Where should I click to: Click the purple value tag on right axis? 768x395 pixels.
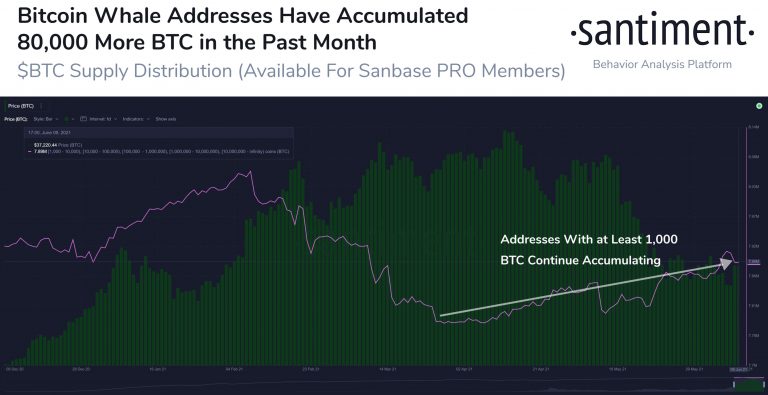[752, 262]
